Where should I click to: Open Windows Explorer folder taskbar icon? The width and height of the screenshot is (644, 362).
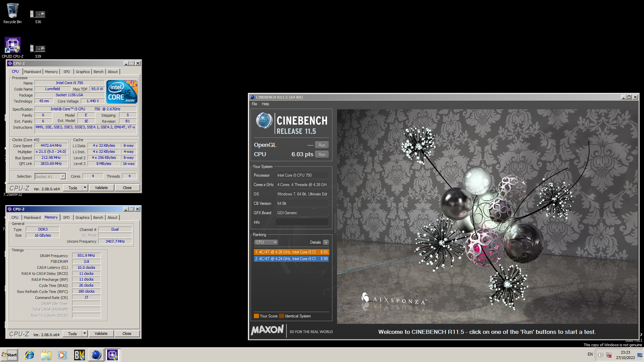click(46, 355)
